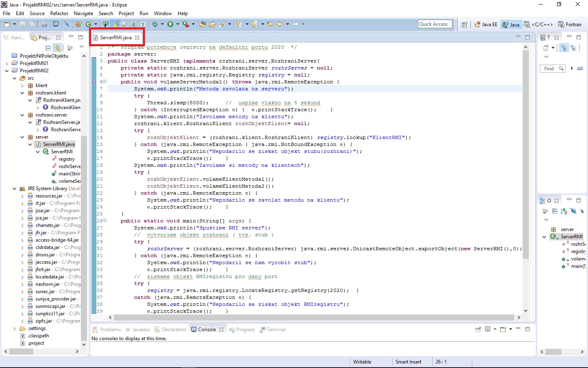Toggle Hide Static Members in the Outline
Image resolution: width=588 pixels, height=368 pixels.
[x=582, y=211]
